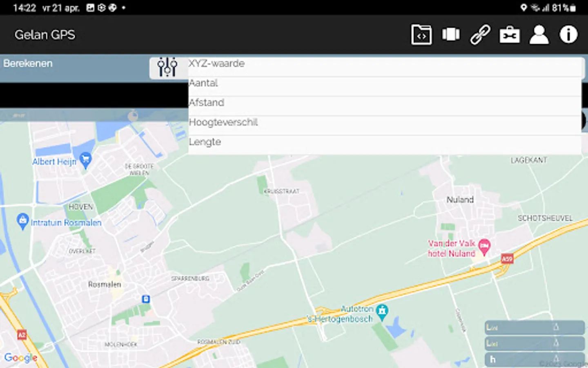The width and height of the screenshot is (588, 368).
Task: Tap location icon in status bar
Action: tap(523, 8)
